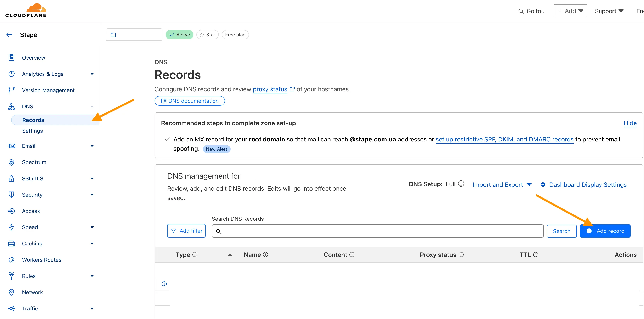Collapse the DNS section arrow
Image resolution: width=644 pixels, height=319 pixels.
(x=92, y=107)
